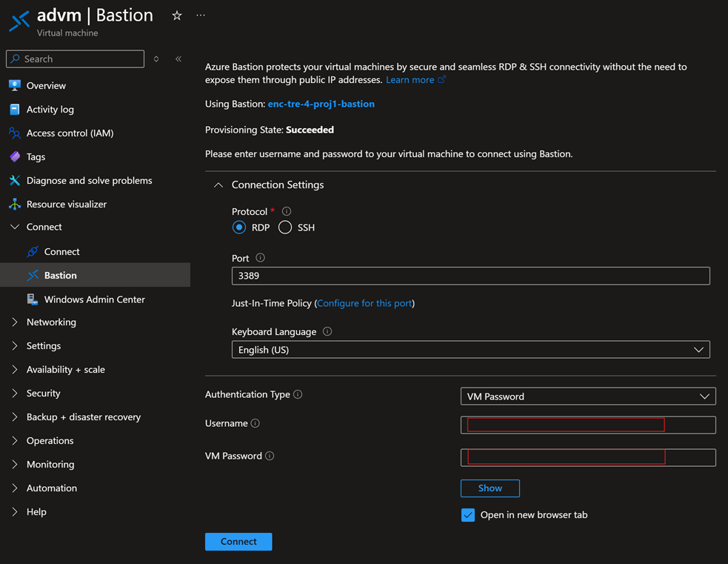This screenshot has height=564, width=728.
Task: Expand the Availability + scale group
Action: click(15, 369)
